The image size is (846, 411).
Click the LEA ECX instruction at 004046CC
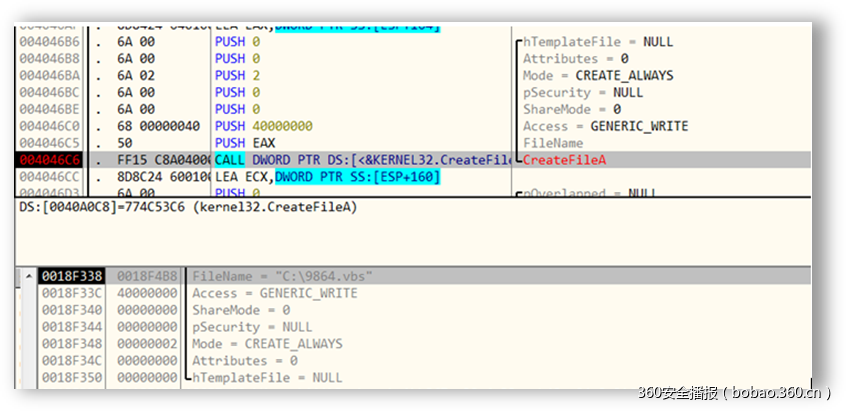point(327,177)
